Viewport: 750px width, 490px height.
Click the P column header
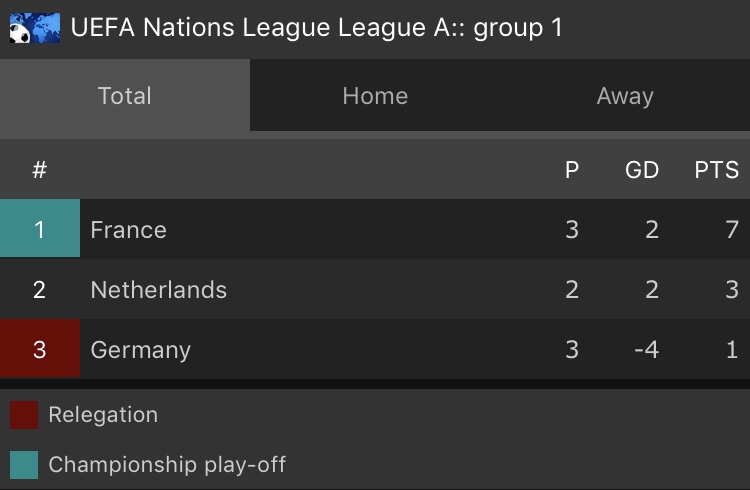tap(572, 170)
